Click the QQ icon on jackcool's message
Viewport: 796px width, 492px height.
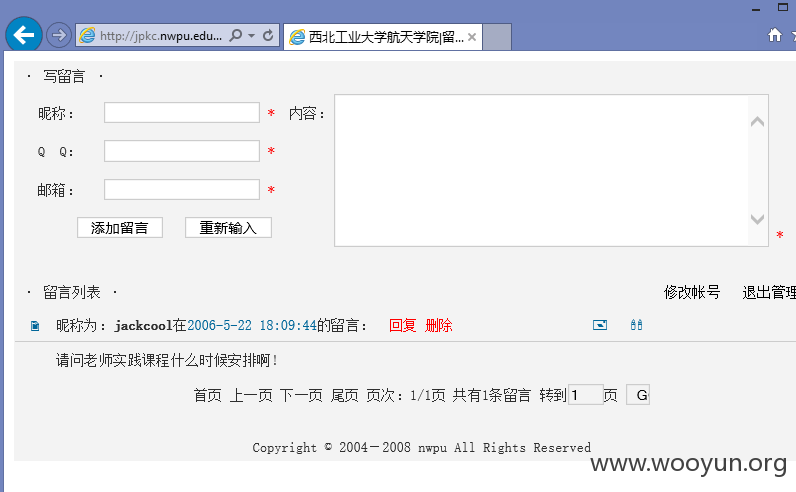637,325
